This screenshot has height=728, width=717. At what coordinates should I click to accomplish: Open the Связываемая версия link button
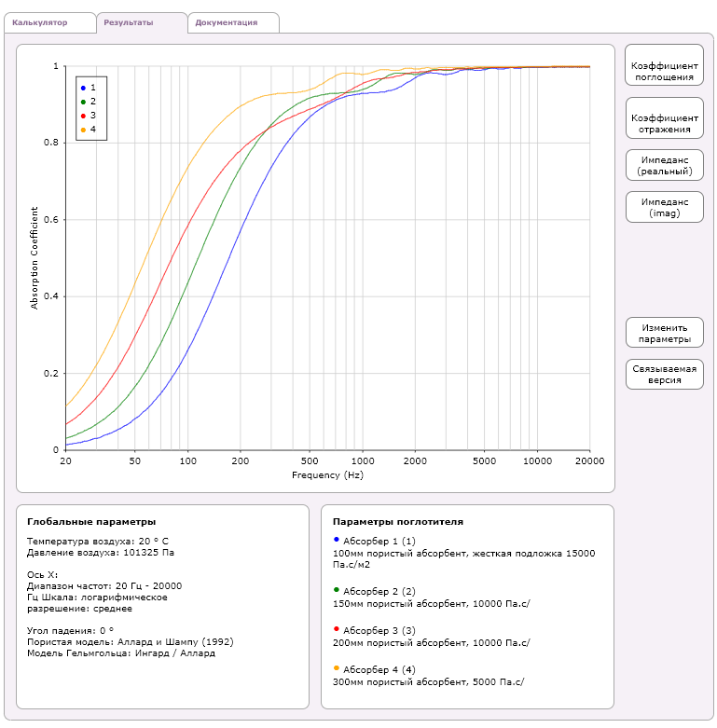click(664, 375)
